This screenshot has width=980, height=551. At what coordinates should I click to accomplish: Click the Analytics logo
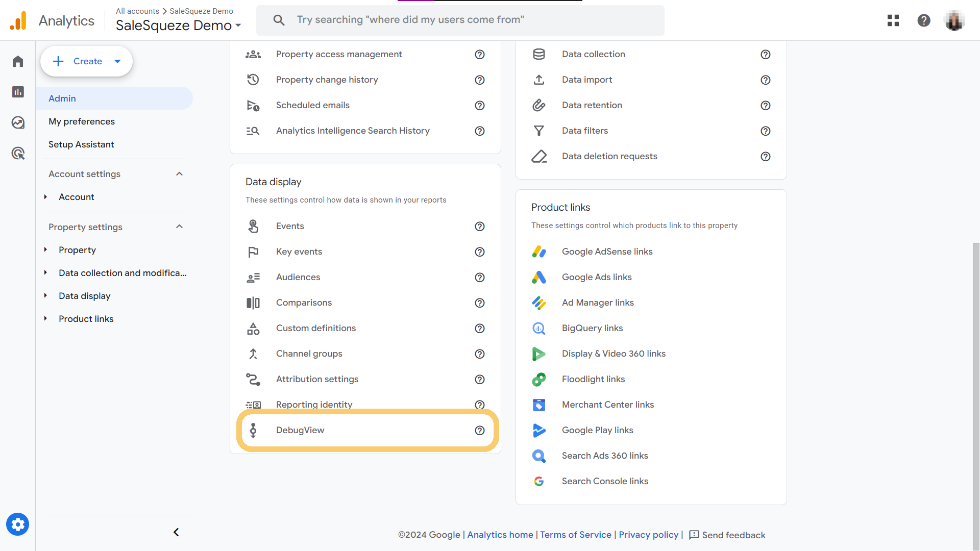(18, 20)
